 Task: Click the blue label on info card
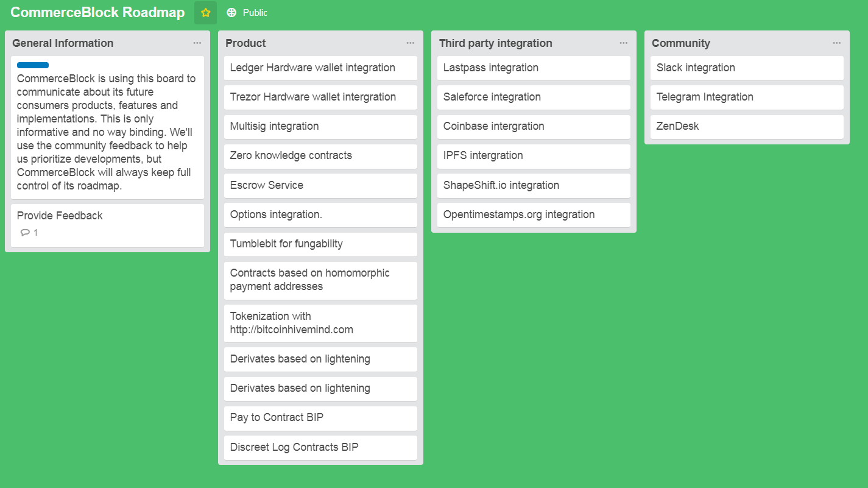tap(33, 65)
